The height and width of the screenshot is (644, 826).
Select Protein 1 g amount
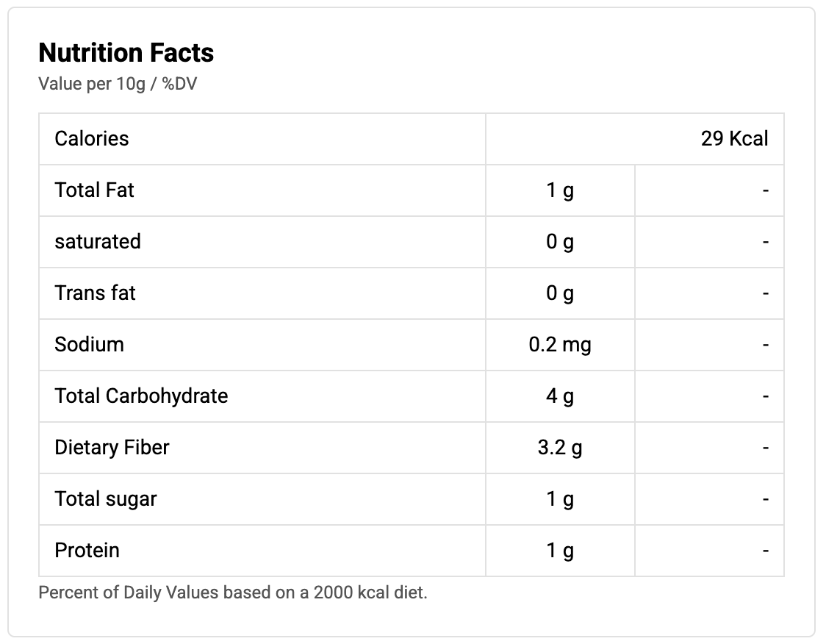(560, 551)
